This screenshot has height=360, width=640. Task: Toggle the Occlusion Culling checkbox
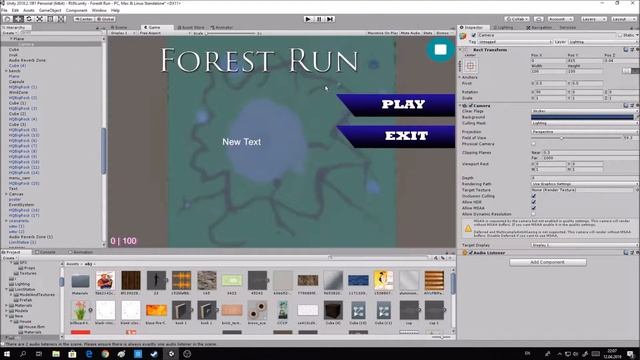click(533, 196)
